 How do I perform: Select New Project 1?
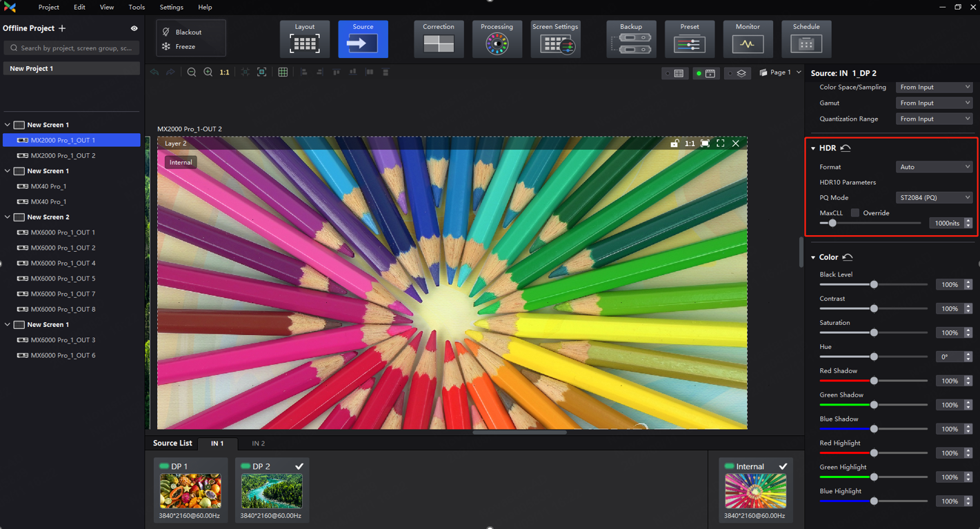[x=72, y=69]
